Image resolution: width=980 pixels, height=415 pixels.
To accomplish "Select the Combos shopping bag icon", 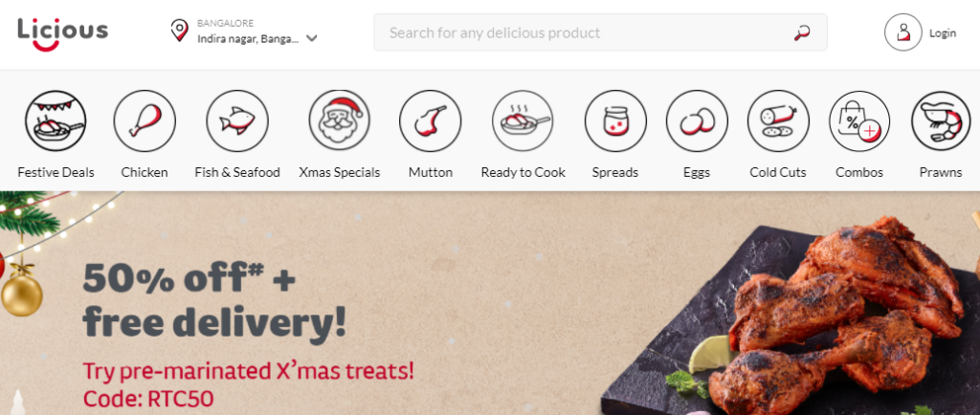I will coord(859,121).
